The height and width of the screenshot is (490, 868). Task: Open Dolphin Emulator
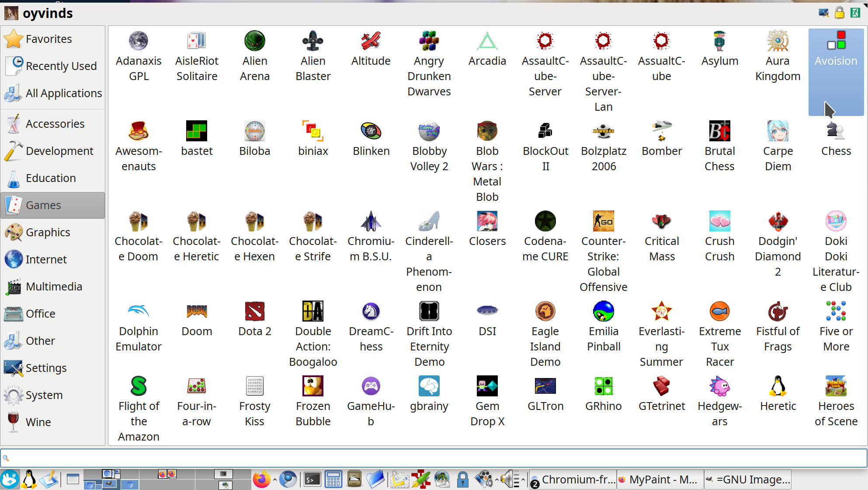point(139,327)
